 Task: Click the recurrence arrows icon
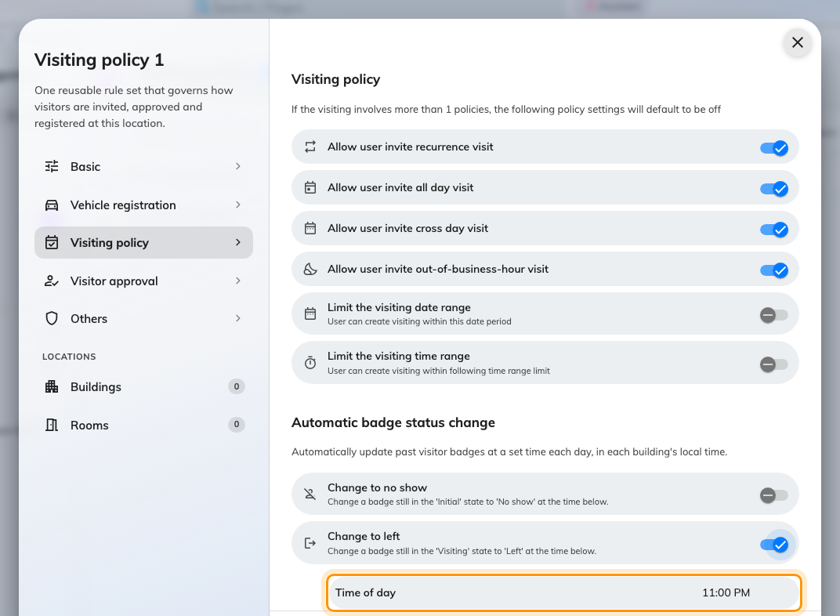pos(310,147)
